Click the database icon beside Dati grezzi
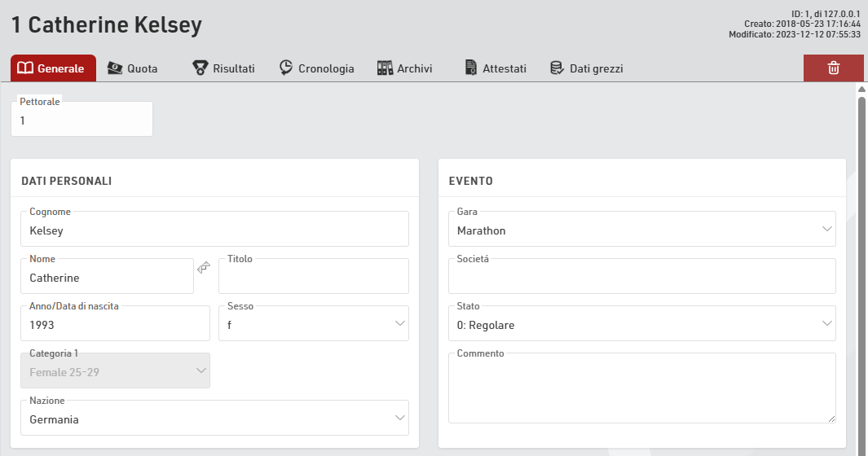Screen dimensions: 868x456 pos(557,68)
